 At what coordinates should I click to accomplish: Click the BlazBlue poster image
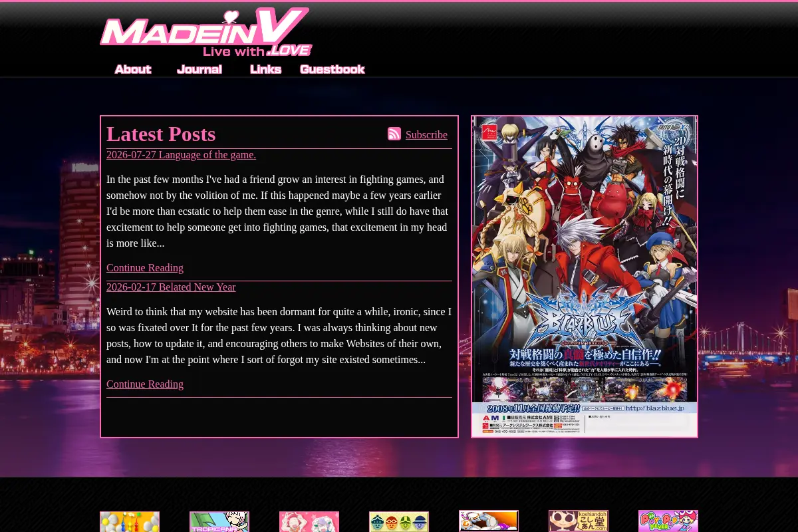(x=585, y=277)
